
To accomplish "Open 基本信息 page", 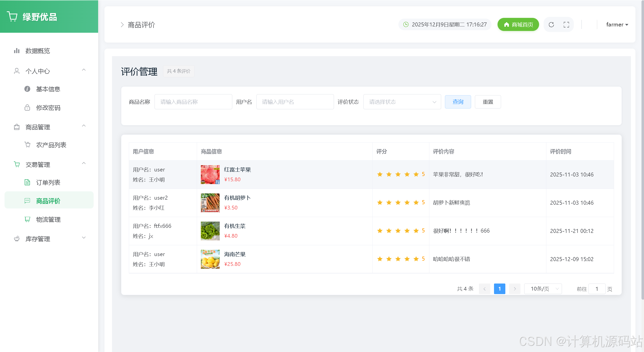I will tap(48, 89).
